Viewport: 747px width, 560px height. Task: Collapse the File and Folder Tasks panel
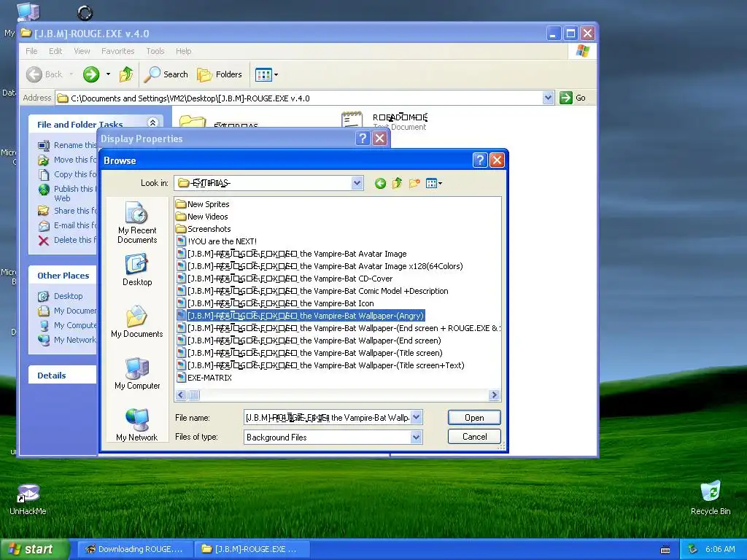pos(152,122)
